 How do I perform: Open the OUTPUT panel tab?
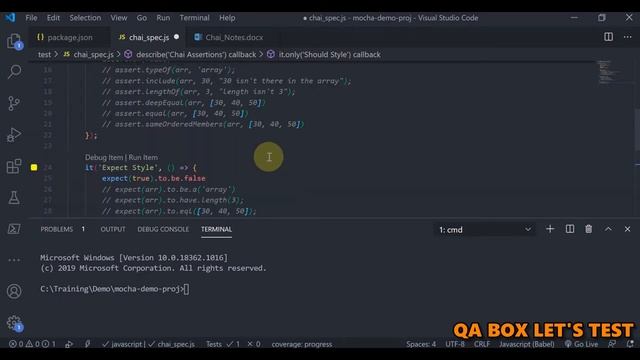pyautogui.click(x=113, y=229)
